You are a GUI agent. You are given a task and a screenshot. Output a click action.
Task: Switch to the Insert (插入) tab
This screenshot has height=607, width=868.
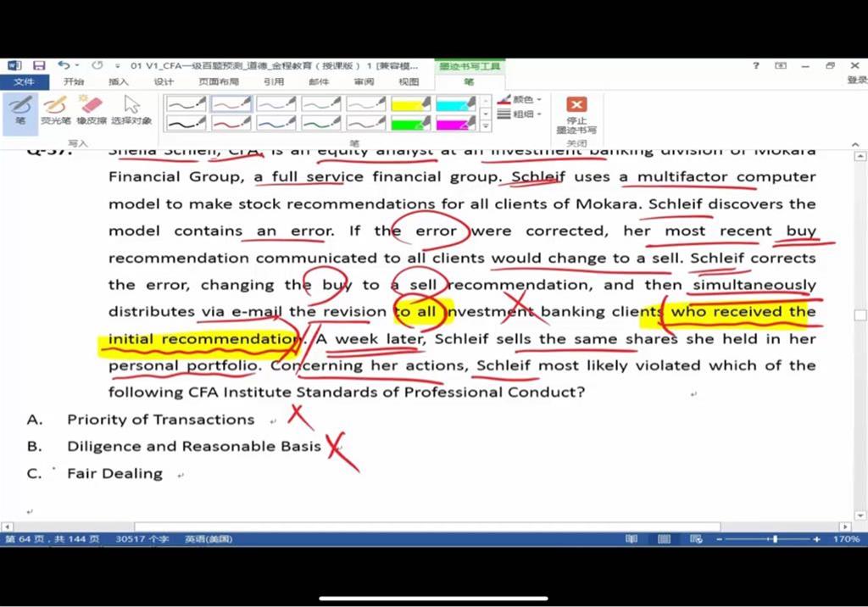point(118,82)
